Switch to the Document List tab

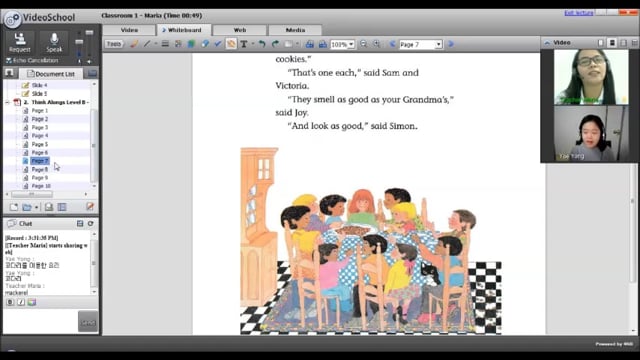(51, 74)
